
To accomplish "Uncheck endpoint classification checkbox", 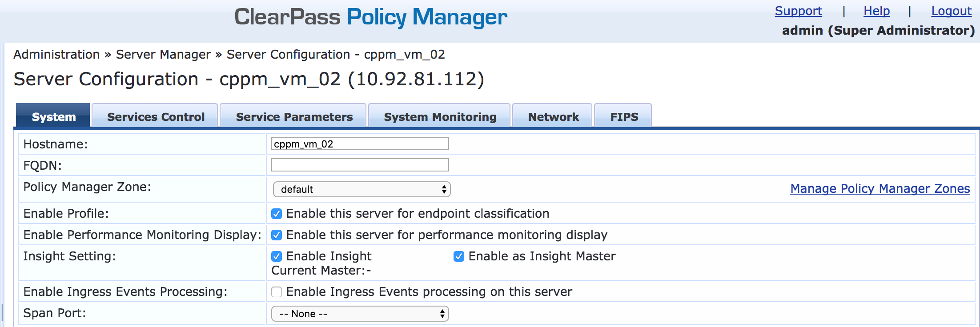I will click(277, 214).
